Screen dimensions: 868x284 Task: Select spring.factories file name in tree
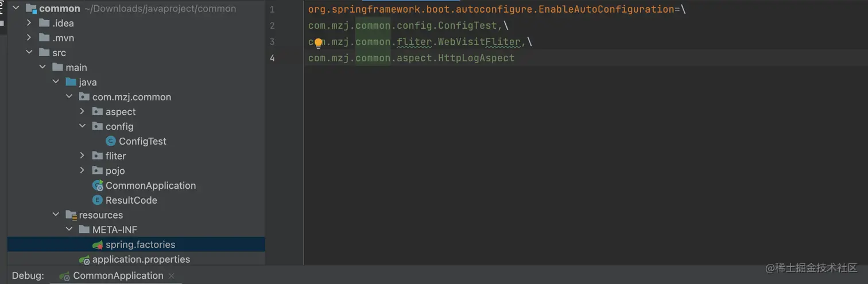click(x=140, y=244)
